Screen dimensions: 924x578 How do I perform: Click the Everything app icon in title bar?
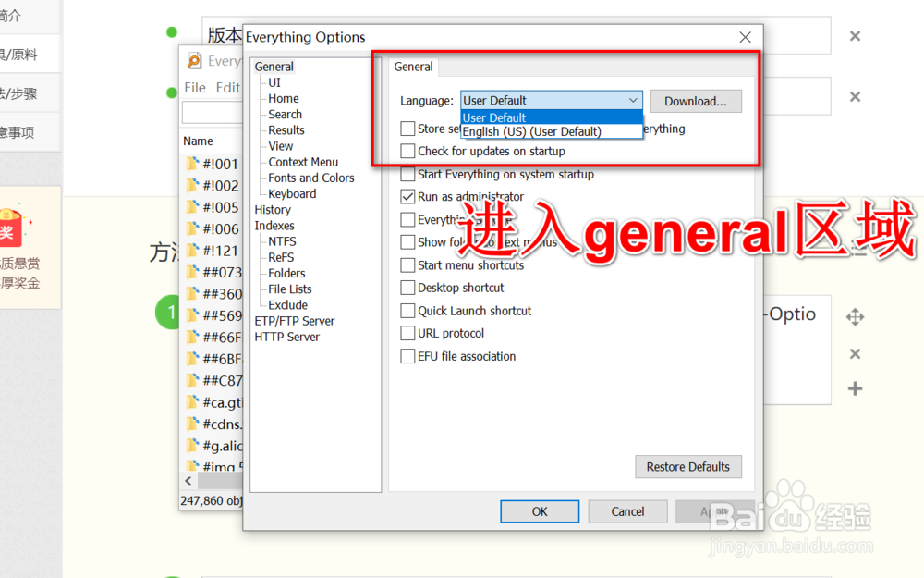click(194, 61)
